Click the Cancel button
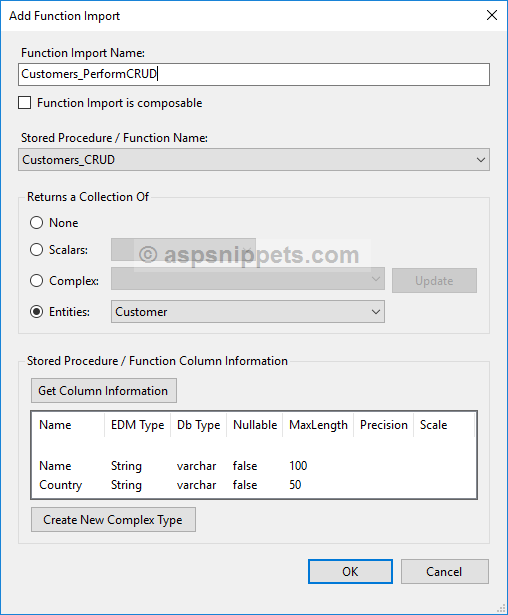508x615 pixels. (445, 571)
